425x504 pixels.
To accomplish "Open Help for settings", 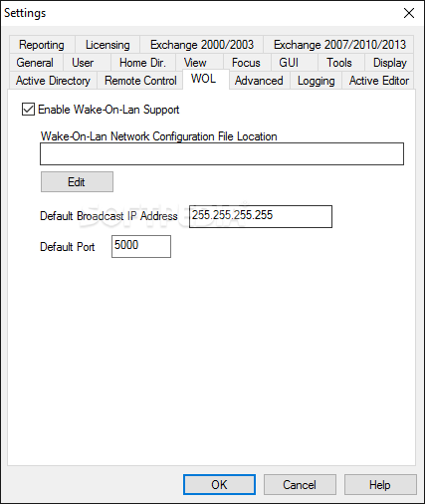I will tap(380, 485).
